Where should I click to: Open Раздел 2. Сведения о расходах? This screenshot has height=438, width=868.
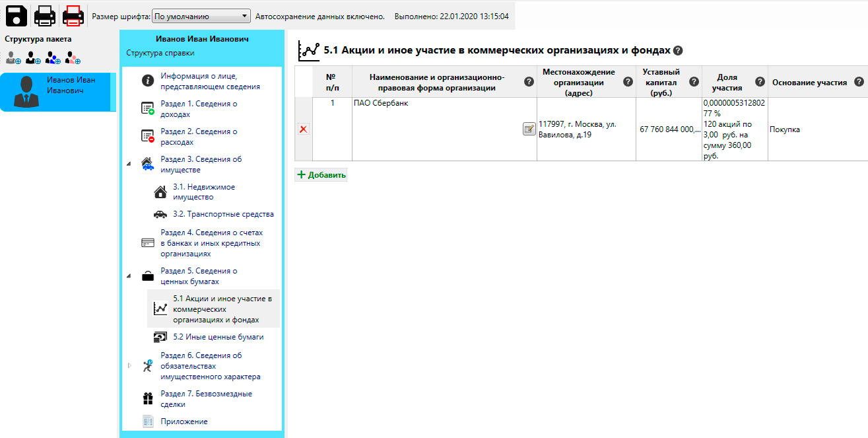[x=199, y=137]
